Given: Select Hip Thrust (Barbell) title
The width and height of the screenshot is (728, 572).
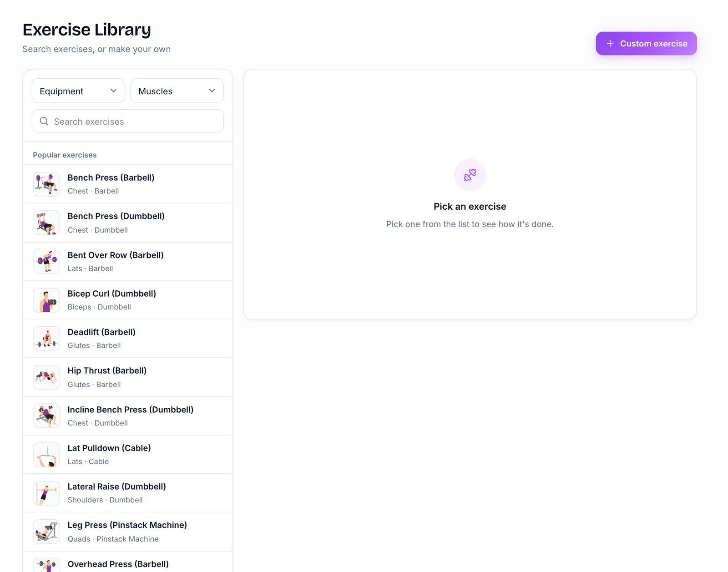Looking at the screenshot, I should (x=107, y=370).
